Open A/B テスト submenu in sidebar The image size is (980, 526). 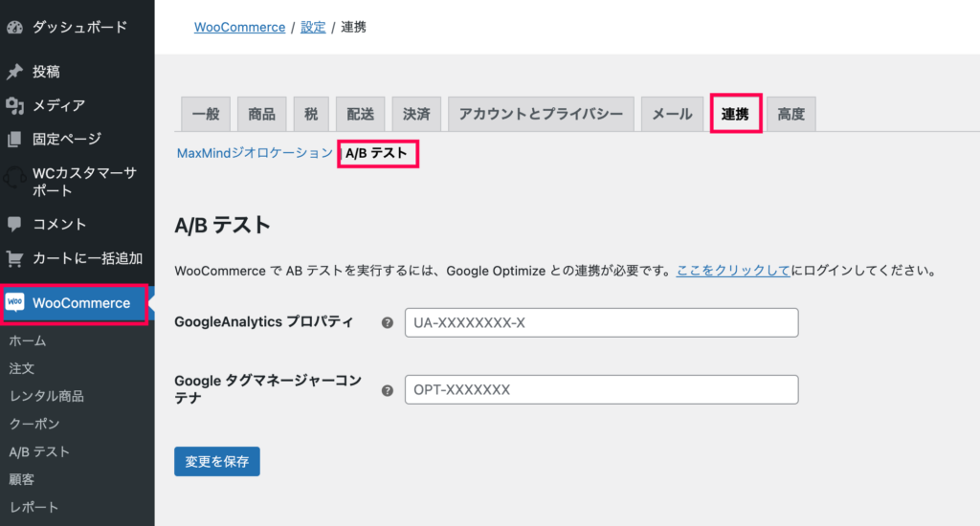[39, 451]
